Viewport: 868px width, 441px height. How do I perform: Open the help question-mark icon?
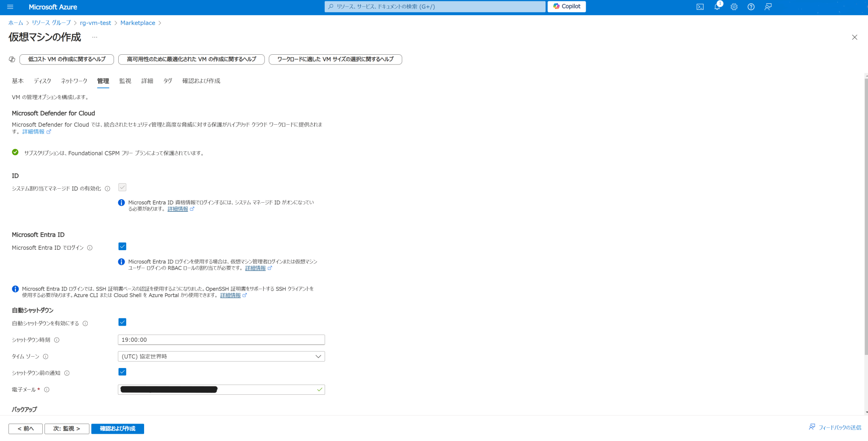[751, 7]
